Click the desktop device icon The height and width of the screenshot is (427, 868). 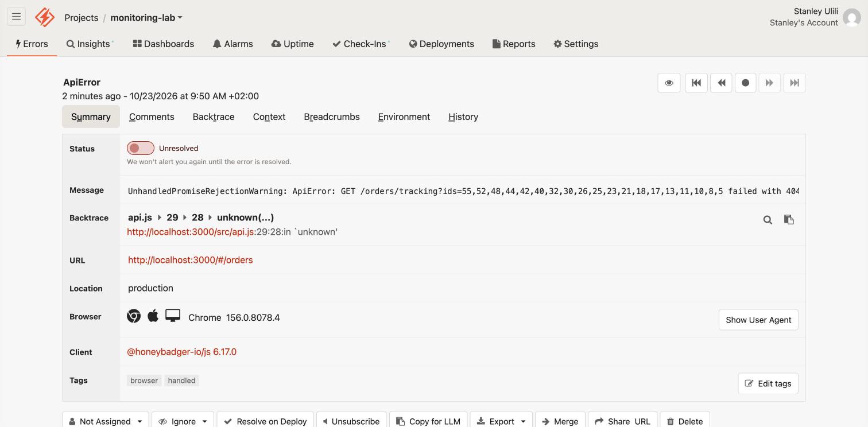173,316
